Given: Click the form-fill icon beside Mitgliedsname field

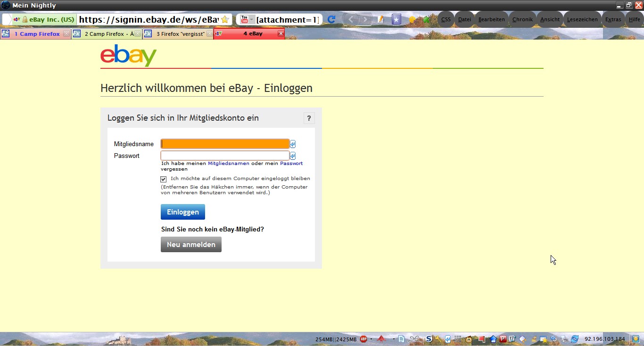Looking at the screenshot, I should tap(293, 144).
